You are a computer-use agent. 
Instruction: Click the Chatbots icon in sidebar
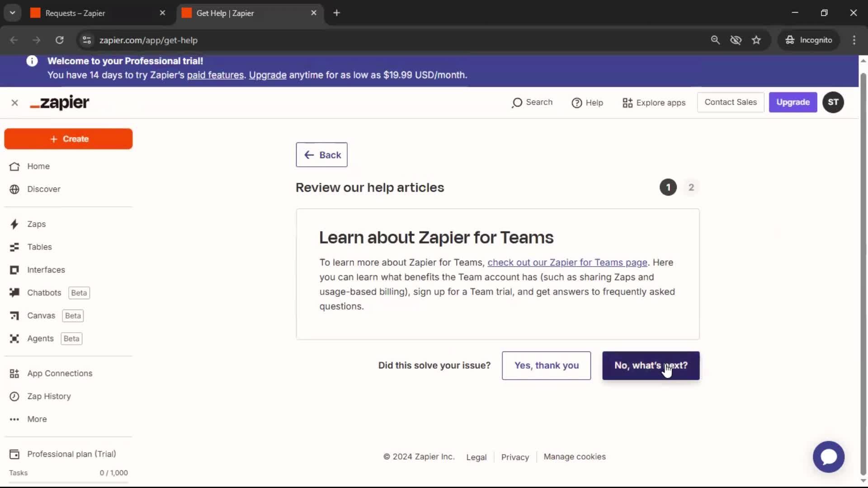[x=14, y=293]
